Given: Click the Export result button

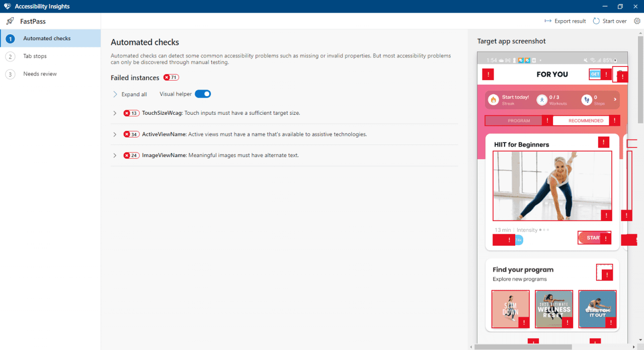Looking at the screenshot, I should [565, 21].
